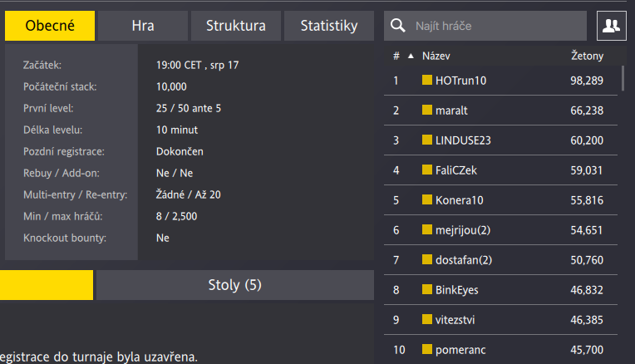The image size is (635, 364).
Task: Select player mejrijou(2) row
Action: tap(500, 230)
